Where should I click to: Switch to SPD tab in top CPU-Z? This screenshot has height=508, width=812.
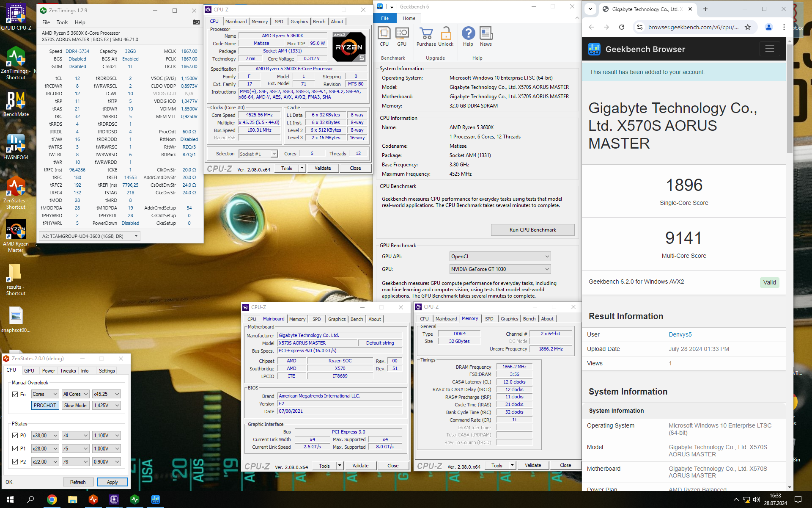(279, 22)
